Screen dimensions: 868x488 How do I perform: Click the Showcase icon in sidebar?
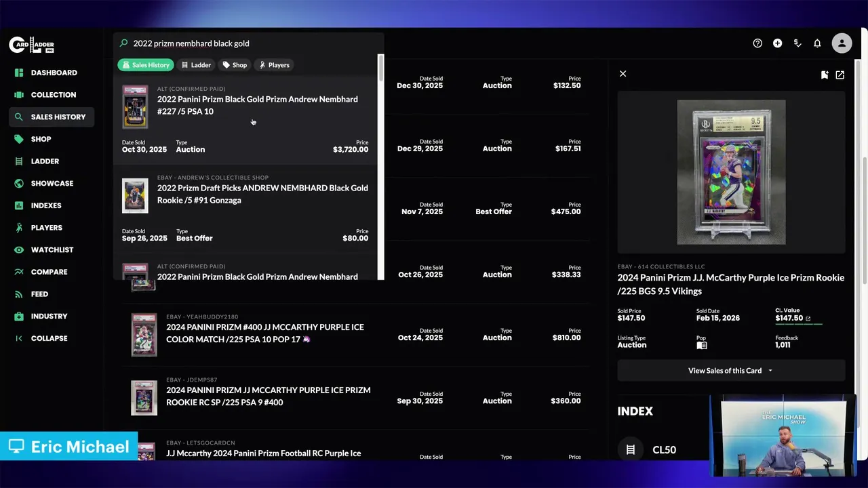(x=19, y=183)
